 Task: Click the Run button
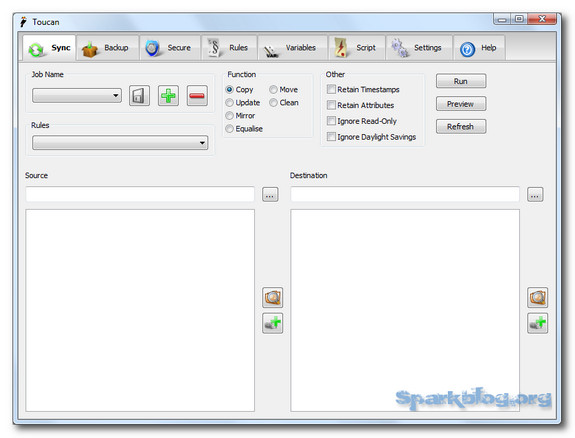(x=461, y=81)
